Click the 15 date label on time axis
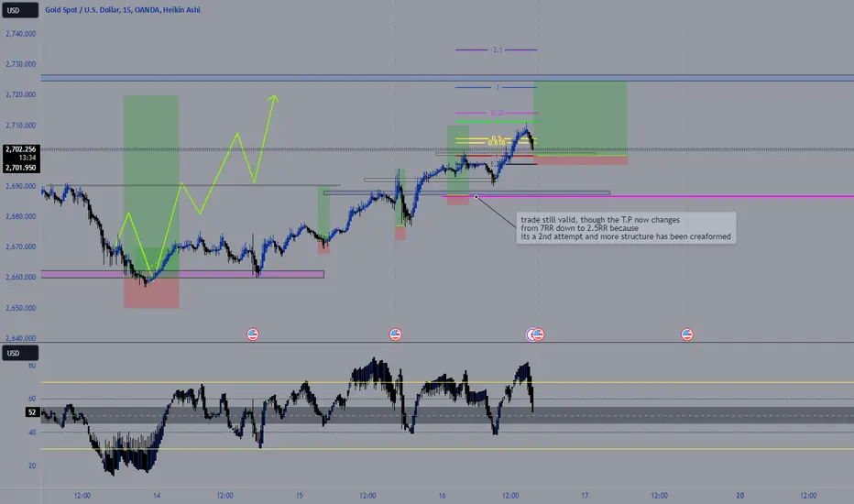Image resolution: width=854 pixels, height=504 pixels. point(300,495)
